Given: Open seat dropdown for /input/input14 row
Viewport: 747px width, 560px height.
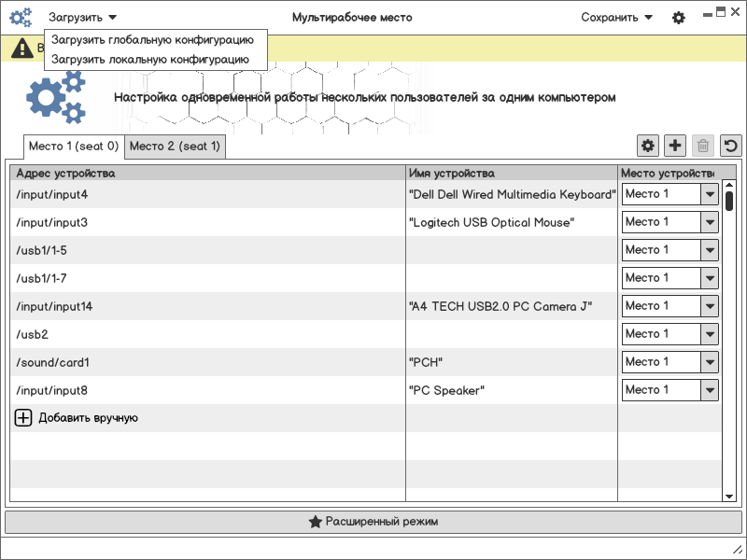Looking at the screenshot, I should (x=670, y=306).
